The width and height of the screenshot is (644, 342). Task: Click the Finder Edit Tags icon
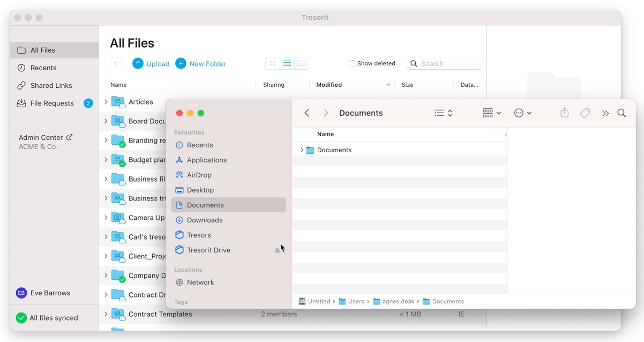point(585,113)
